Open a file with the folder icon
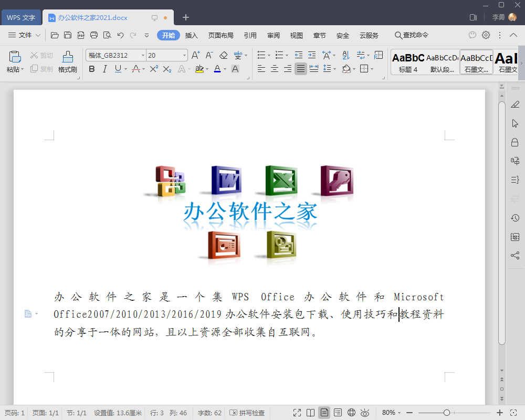The width and height of the screenshot is (525, 420). [55, 35]
